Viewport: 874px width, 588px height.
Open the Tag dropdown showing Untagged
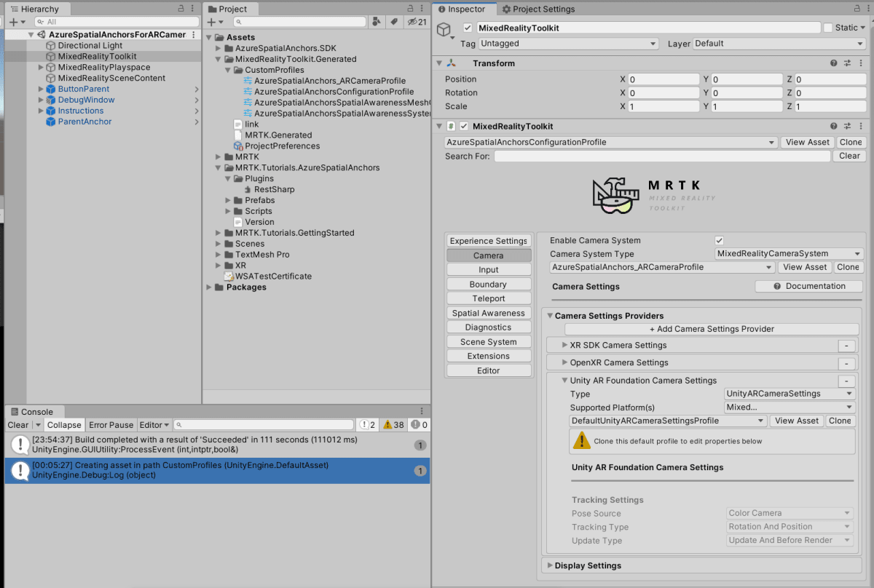tap(569, 44)
